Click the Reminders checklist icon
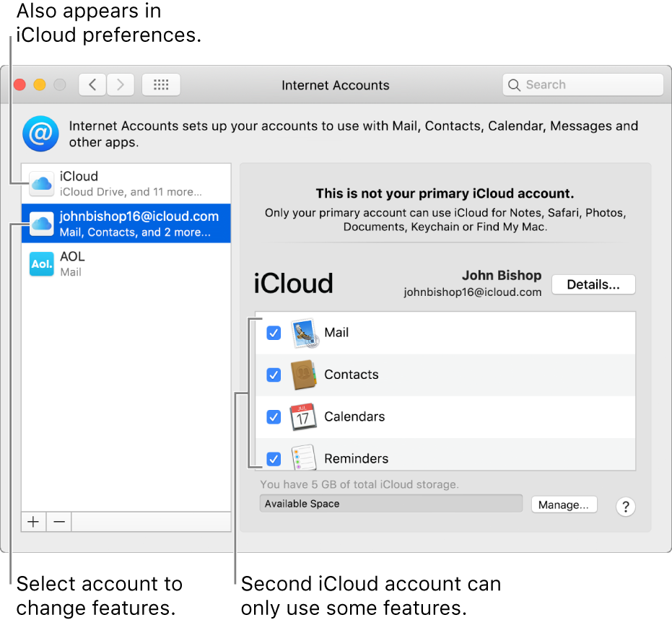 click(303, 458)
